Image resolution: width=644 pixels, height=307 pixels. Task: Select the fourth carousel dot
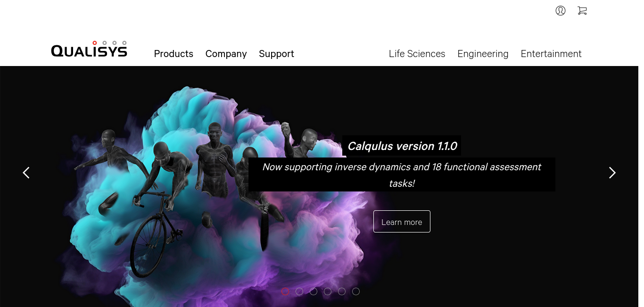tap(328, 291)
